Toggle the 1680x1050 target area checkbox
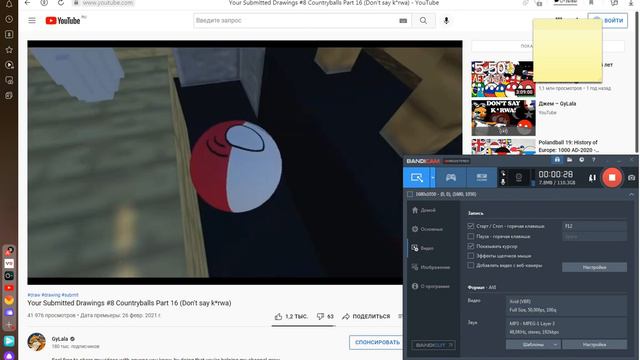640x360 pixels. tap(410, 194)
